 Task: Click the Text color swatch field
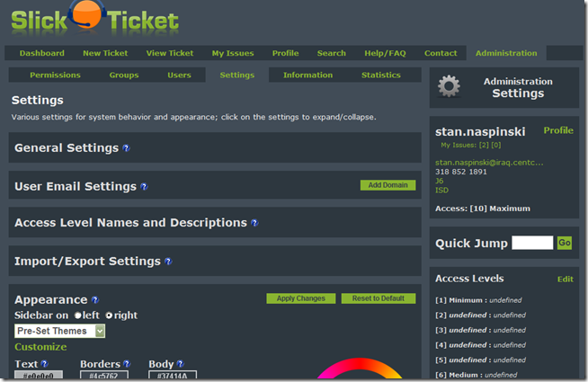pos(39,376)
